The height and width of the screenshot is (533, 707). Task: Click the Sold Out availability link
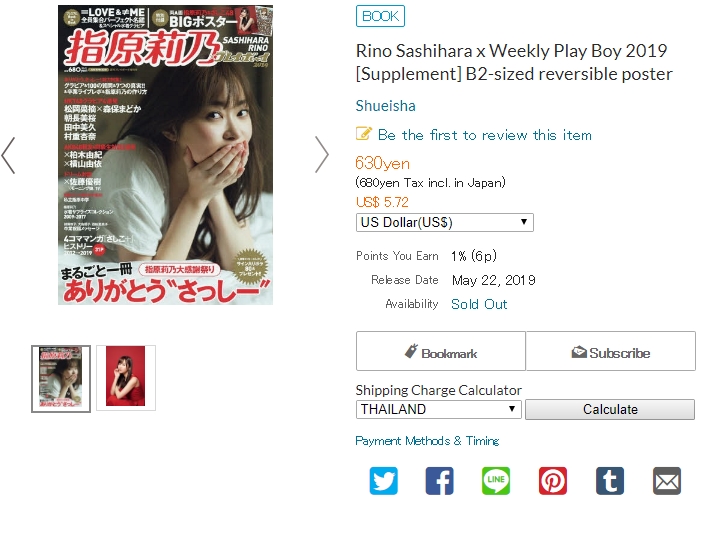[479, 304]
